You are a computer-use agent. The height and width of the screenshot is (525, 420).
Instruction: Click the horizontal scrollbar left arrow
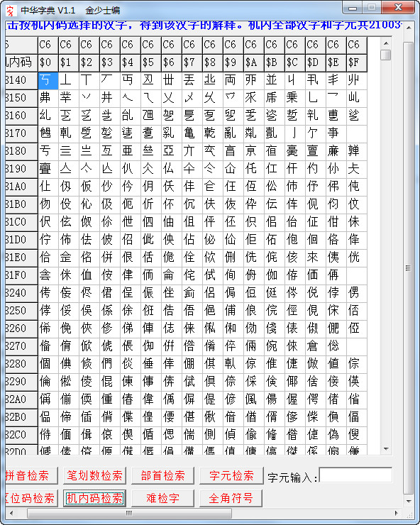click(11, 513)
